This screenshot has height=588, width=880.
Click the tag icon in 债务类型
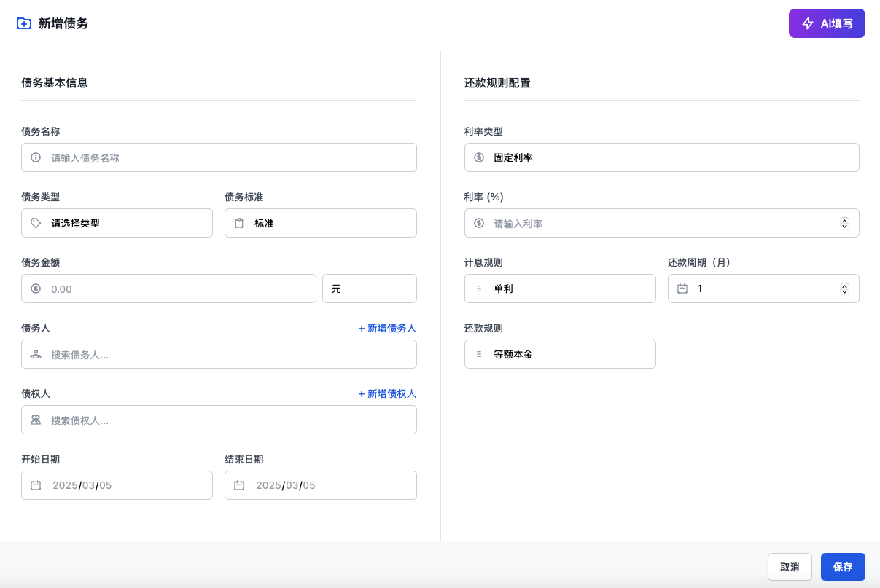click(x=36, y=223)
